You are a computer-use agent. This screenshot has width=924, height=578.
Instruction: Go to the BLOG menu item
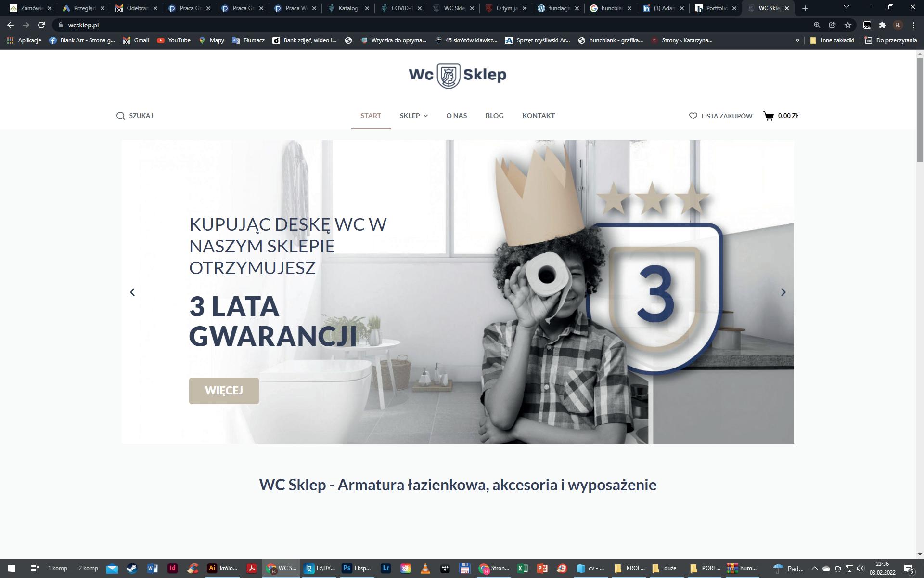click(x=494, y=116)
